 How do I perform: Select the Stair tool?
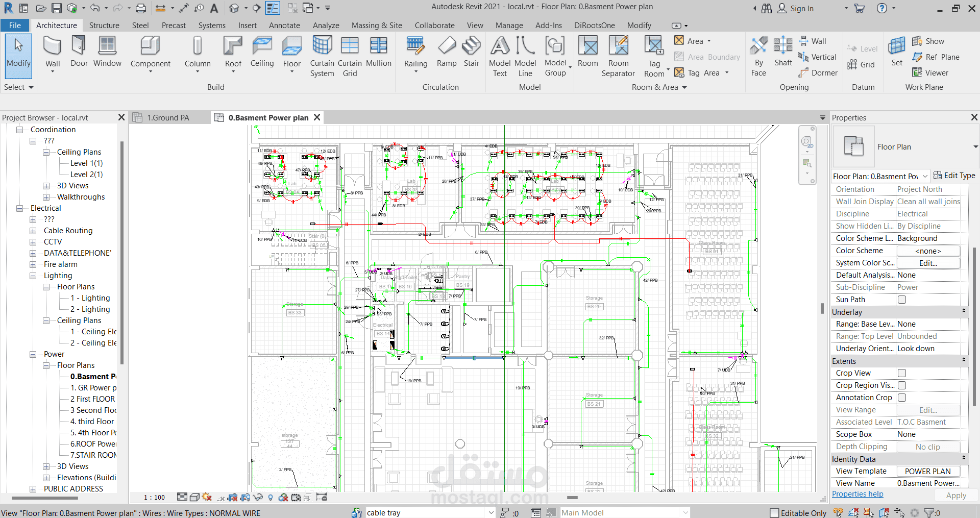pos(471,52)
